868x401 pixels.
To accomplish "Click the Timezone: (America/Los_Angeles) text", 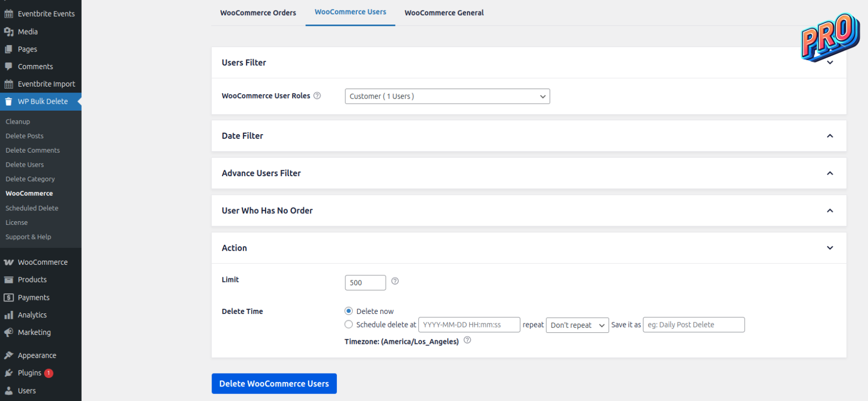I will click(401, 341).
